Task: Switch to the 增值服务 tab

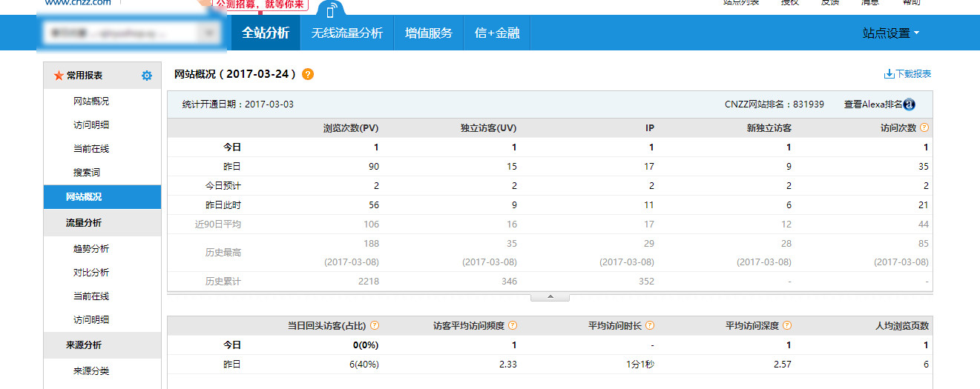Action: 429,33
